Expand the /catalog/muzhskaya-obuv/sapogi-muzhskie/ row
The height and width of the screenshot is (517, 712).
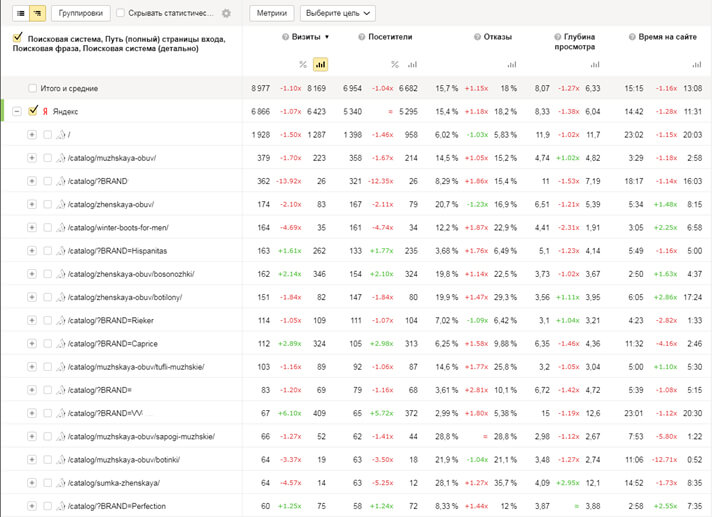point(32,436)
